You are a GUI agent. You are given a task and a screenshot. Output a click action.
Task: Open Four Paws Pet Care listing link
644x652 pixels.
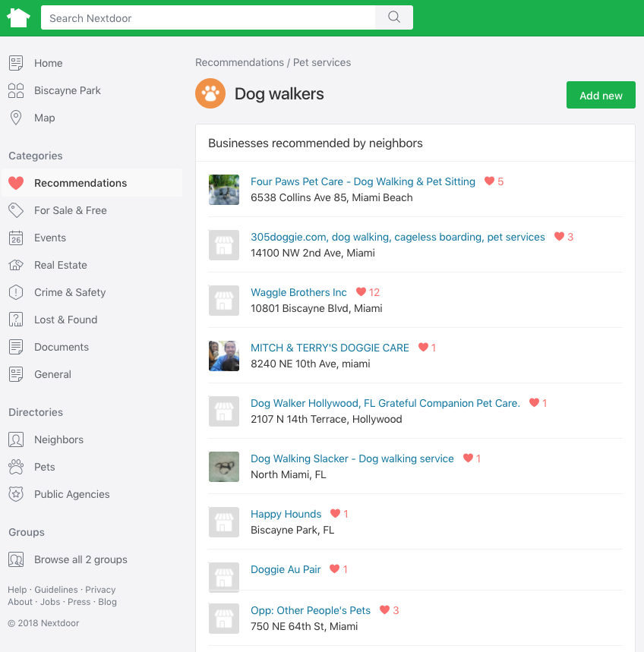pos(363,181)
